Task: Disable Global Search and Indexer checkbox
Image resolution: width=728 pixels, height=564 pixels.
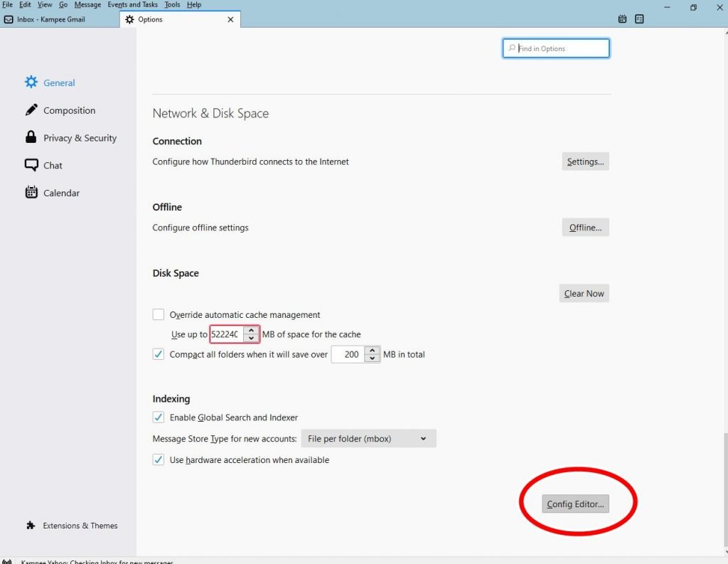Action: 159,417
